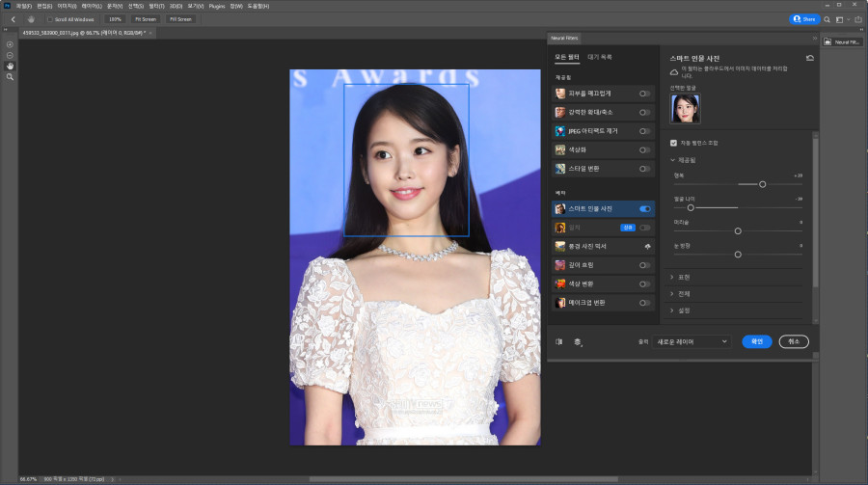The width and height of the screenshot is (868, 485).
Task: Disable the 스마트 인물 사진 toggle
Action: [645, 208]
